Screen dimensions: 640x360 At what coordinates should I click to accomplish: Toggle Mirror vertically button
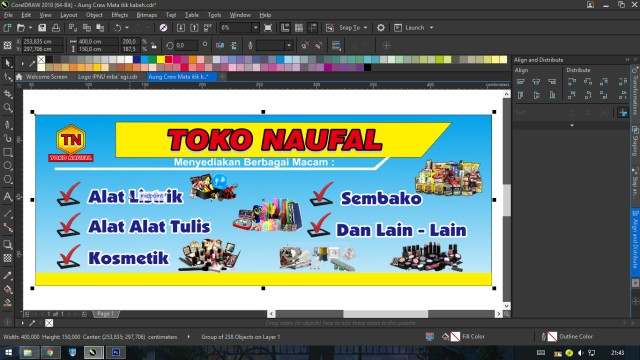234,45
